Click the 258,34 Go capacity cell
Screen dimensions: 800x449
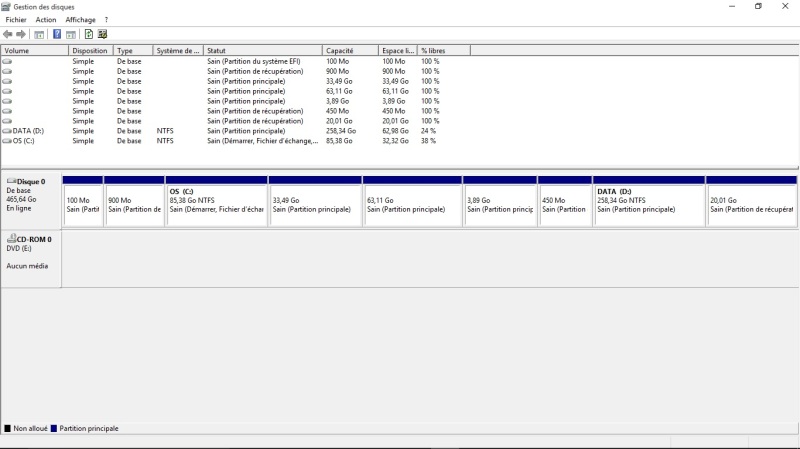click(x=341, y=131)
